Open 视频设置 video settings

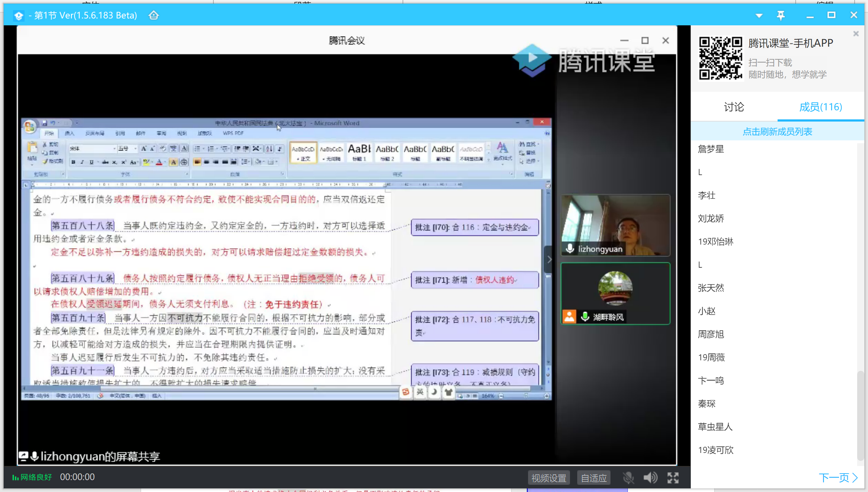point(549,478)
